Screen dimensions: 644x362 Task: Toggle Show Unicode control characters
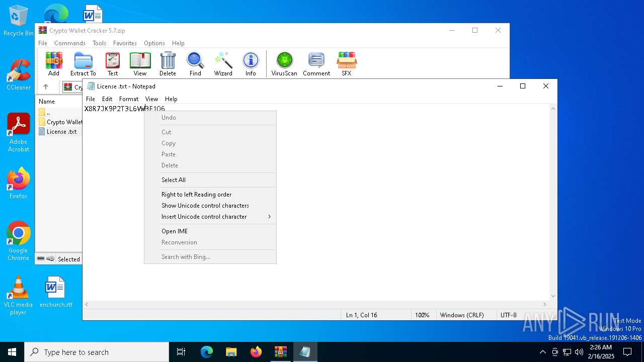click(x=205, y=206)
